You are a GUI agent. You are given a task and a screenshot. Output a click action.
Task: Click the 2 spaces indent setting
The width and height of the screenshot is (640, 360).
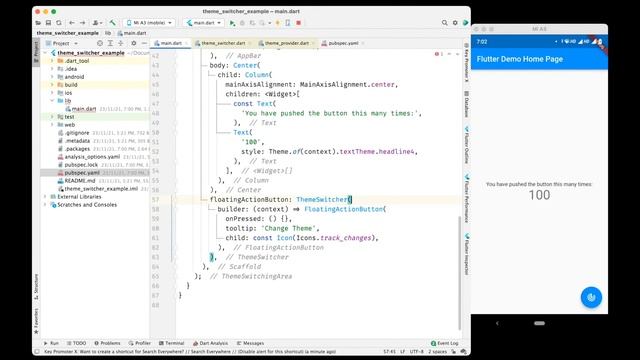[x=438, y=351]
